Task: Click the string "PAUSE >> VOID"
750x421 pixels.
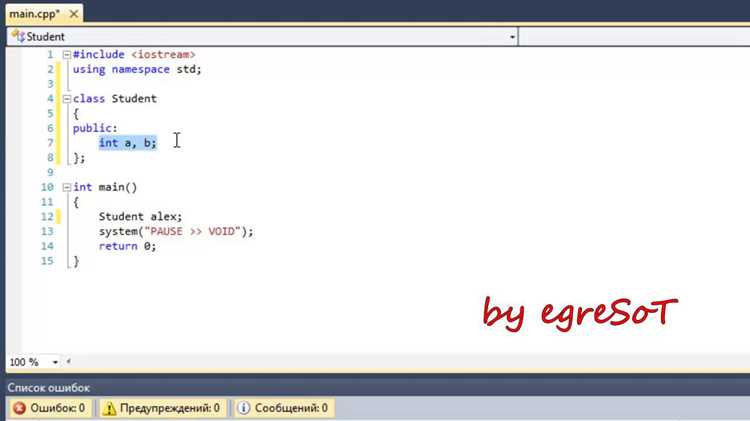Action: tap(192, 232)
